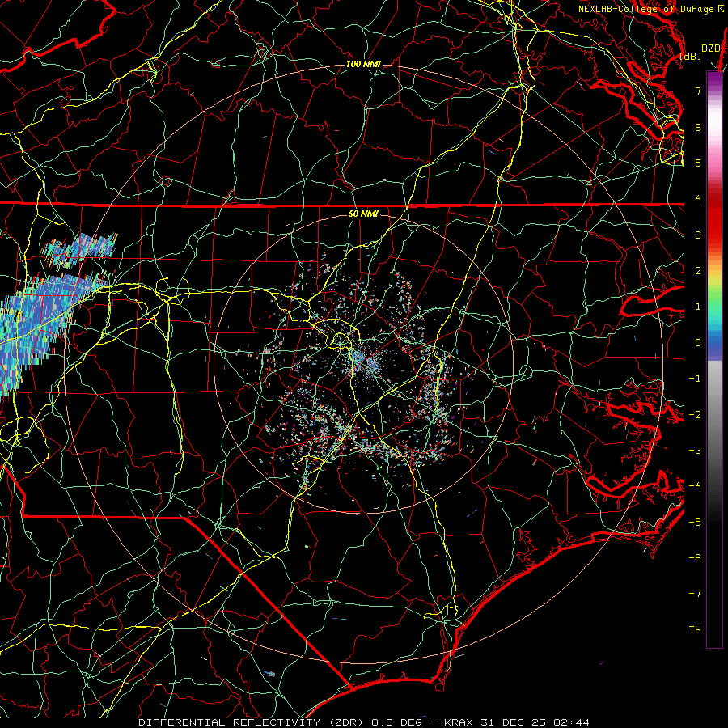Click the NEXLAB-College of DuPage credit text
Image resolution: width=728 pixels, height=728 pixels.
(645, 9)
